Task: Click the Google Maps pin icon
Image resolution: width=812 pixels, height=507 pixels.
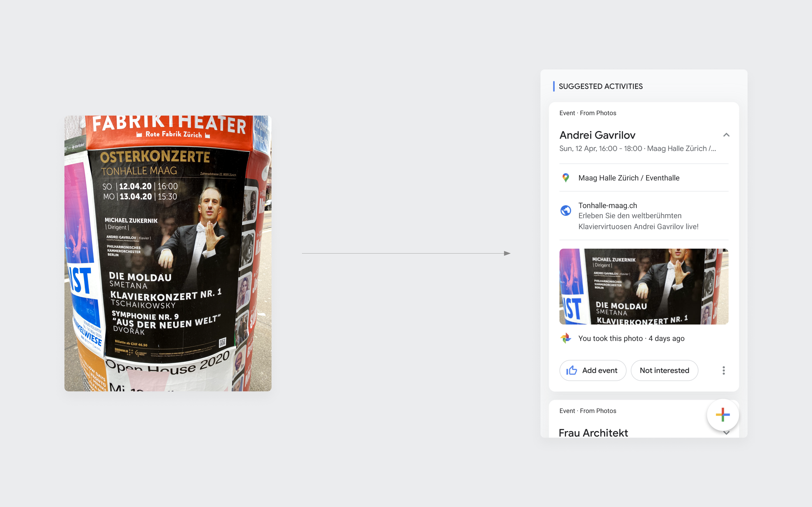Action: [566, 178]
